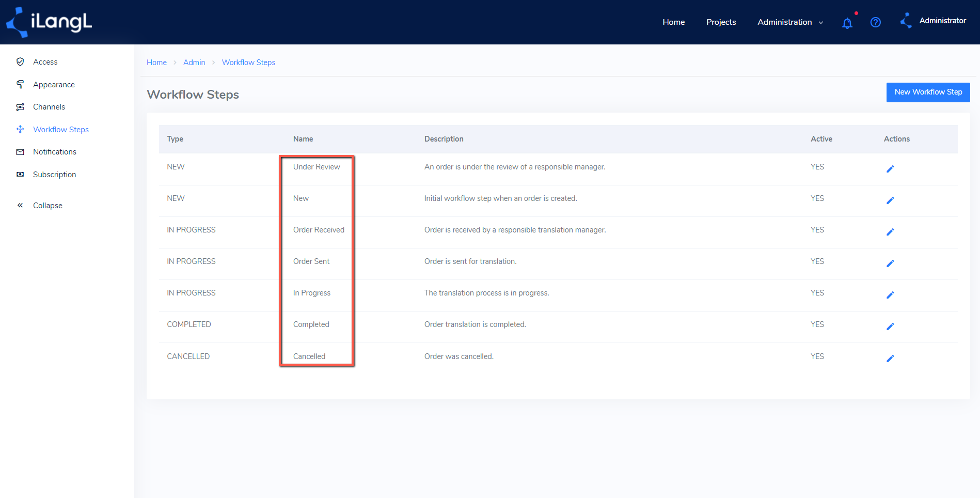Image resolution: width=980 pixels, height=498 pixels.
Task: Open Appearance settings in sidebar
Action: click(54, 85)
